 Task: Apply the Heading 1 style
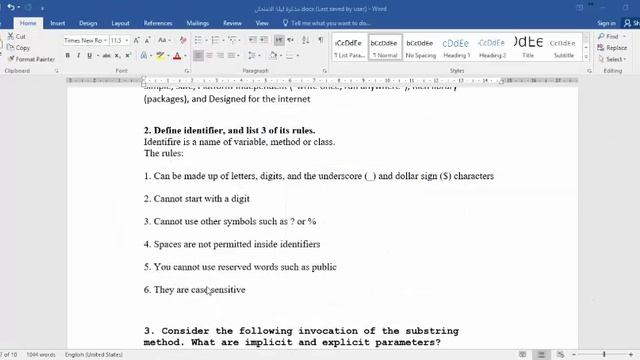[x=456, y=47]
